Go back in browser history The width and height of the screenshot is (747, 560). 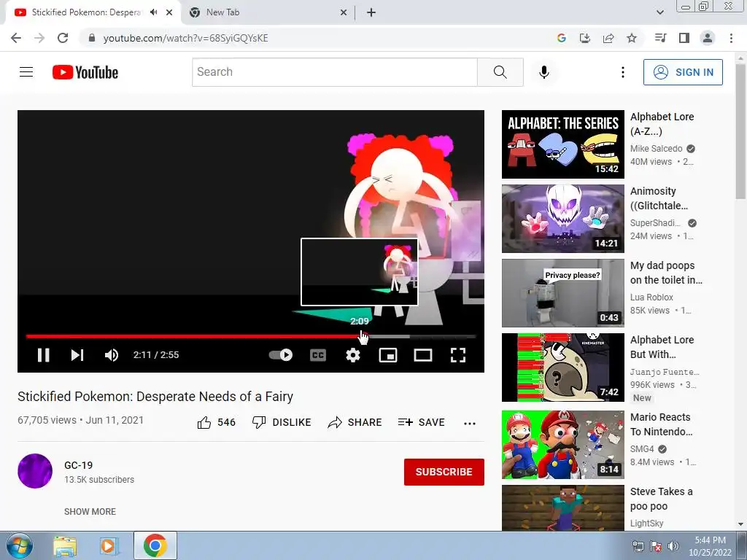[x=16, y=38]
